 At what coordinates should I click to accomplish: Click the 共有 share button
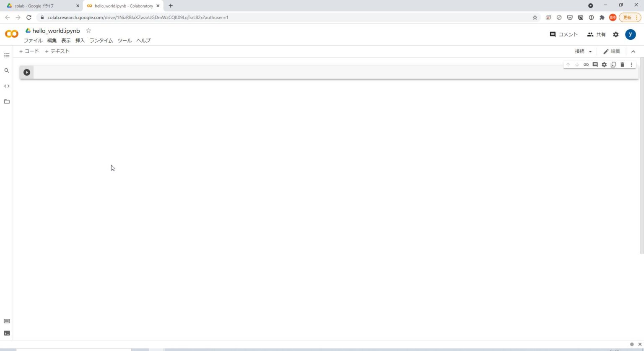[x=596, y=34]
